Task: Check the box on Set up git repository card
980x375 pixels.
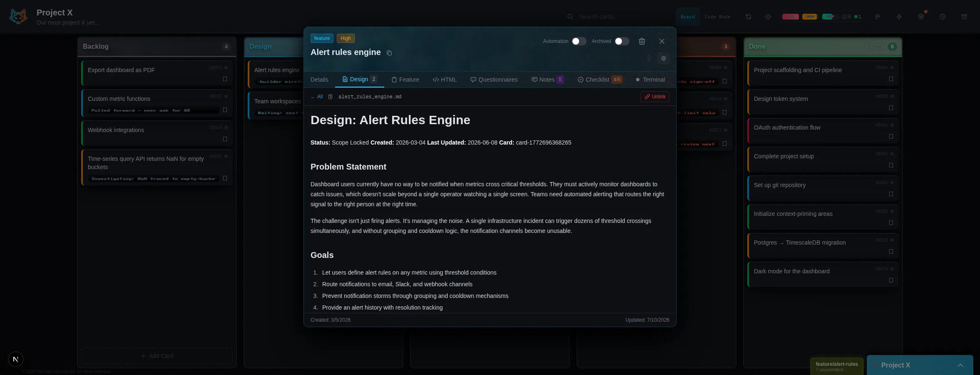Action: pos(891,194)
